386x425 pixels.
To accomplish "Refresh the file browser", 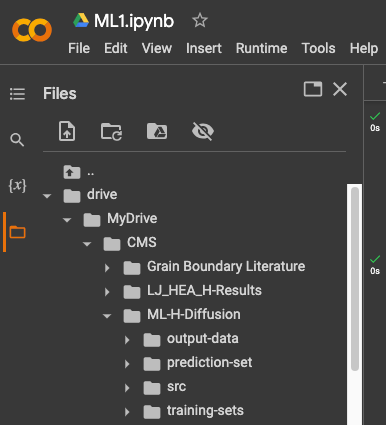I will tap(111, 132).
